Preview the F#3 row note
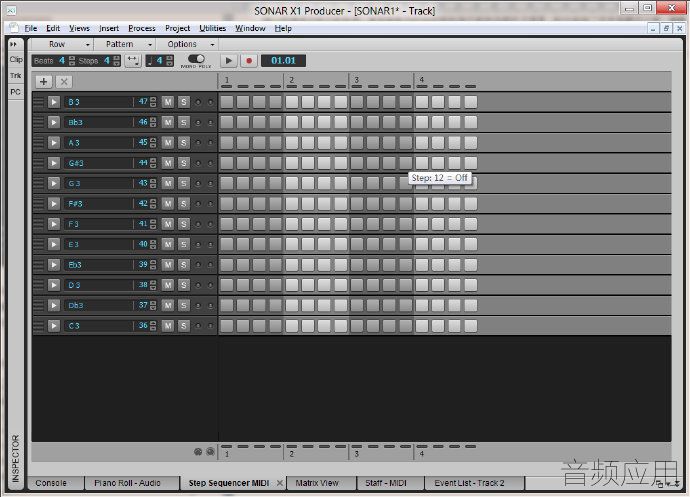The width and height of the screenshot is (690, 497). tap(54, 203)
